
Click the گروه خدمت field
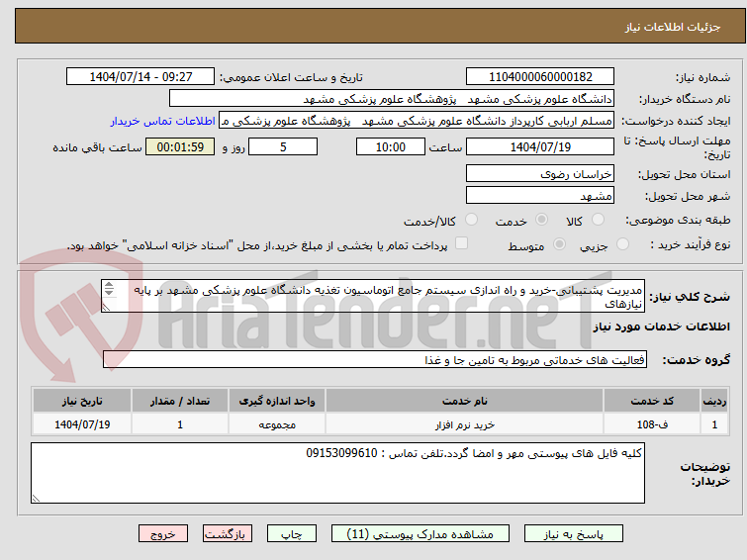tap(375, 359)
